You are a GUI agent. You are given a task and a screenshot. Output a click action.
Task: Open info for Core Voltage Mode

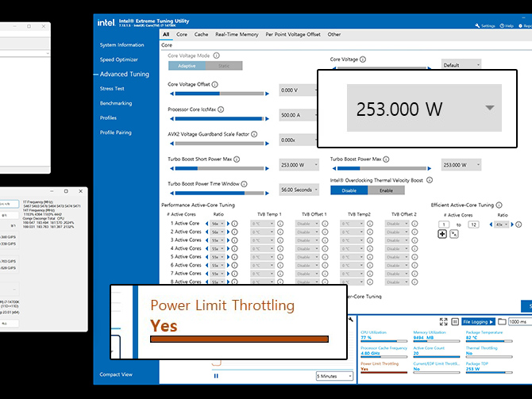tap(216, 56)
